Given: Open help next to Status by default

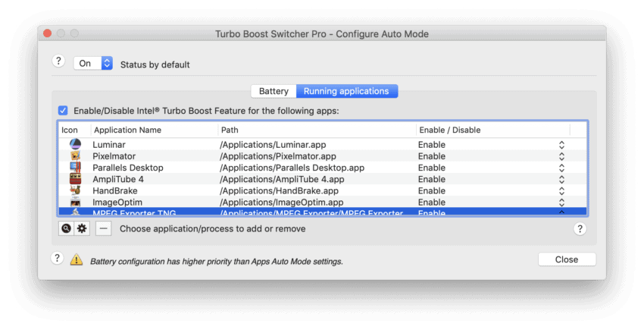Looking at the screenshot, I should click(58, 61).
